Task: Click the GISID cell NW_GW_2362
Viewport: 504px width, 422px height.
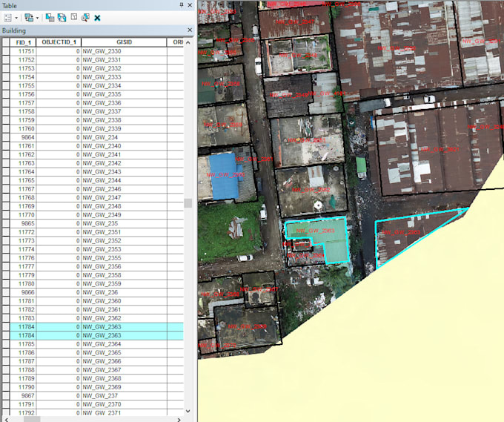Action: point(124,318)
